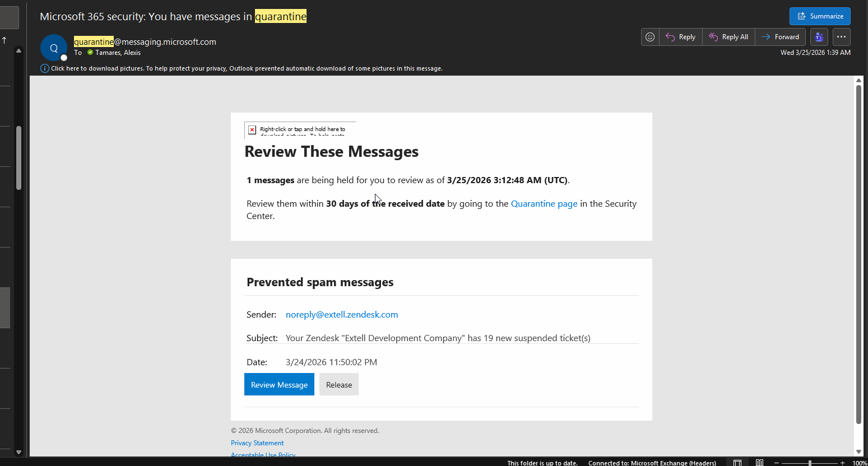The image size is (868, 466).
Task: Click the message list scroll-up arrow
Action: point(18,50)
